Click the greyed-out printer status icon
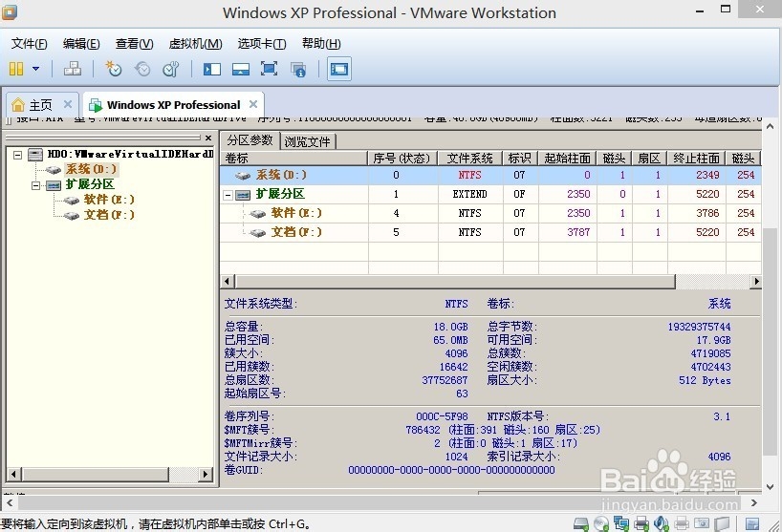The image size is (782, 532). pyautogui.click(x=682, y=523)
